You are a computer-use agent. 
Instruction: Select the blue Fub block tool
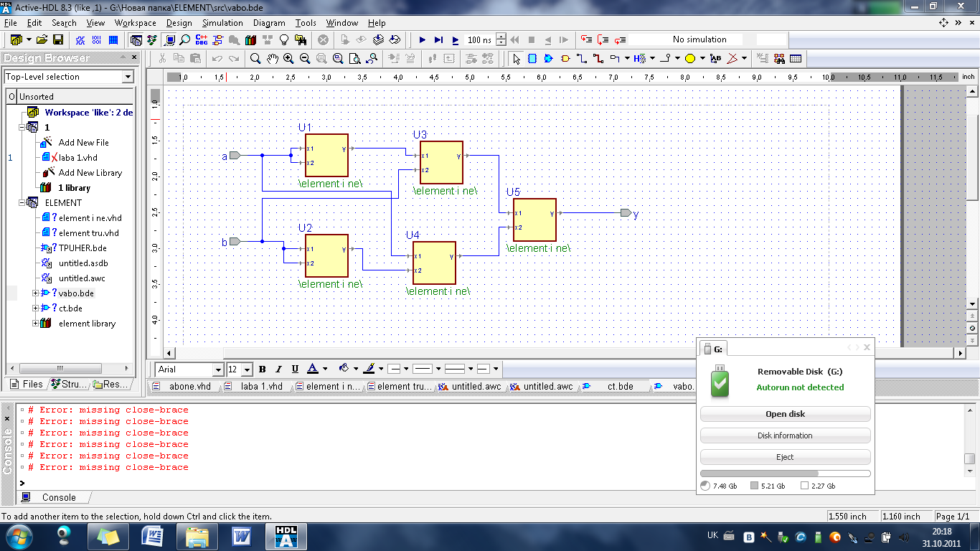point(532,58)
